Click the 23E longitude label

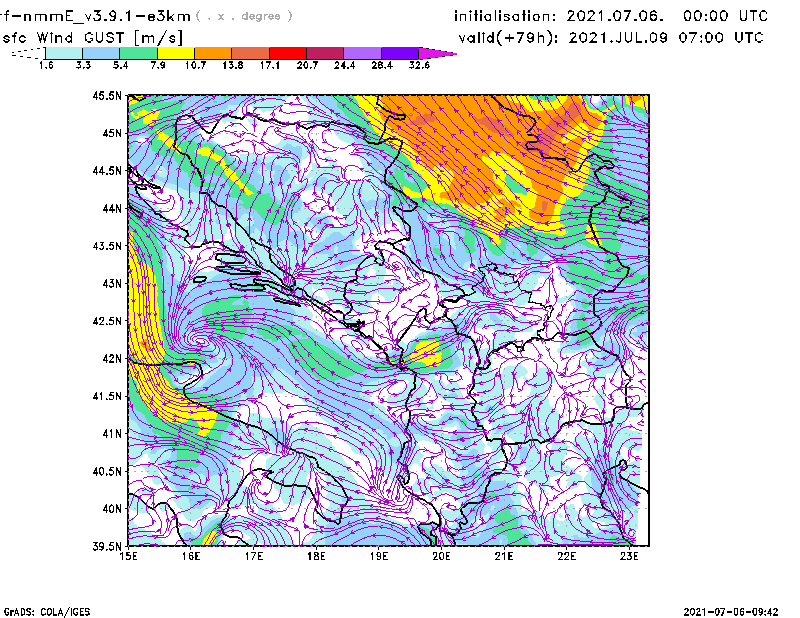629,556
